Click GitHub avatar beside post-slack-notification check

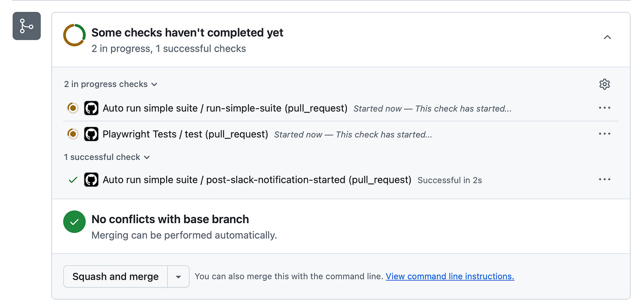point(91,180)
